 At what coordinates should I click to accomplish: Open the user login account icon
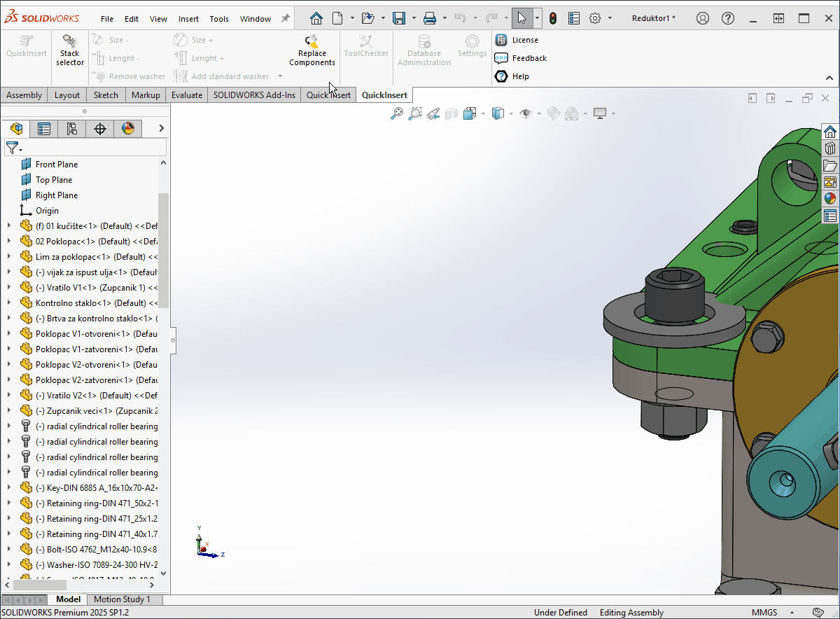[703, 19]
